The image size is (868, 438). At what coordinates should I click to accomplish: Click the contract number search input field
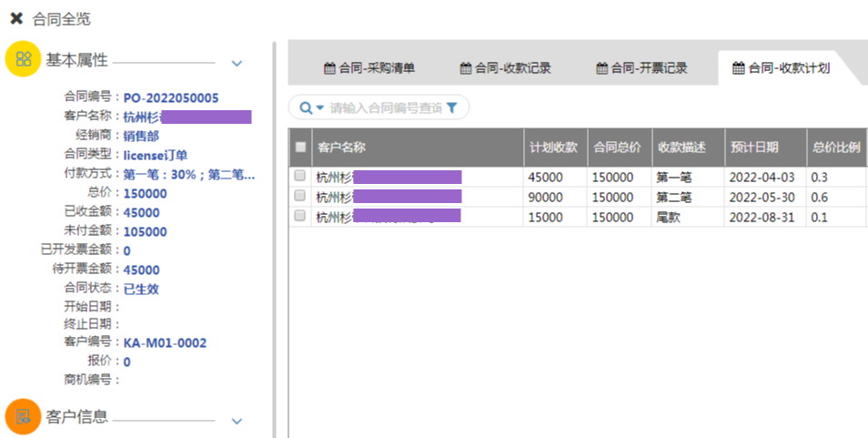click(x=386, y=108)
